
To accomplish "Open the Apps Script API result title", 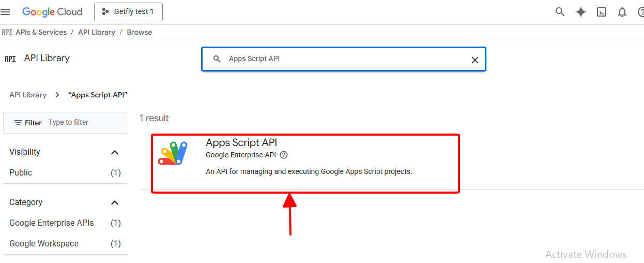I will (241, 143).
